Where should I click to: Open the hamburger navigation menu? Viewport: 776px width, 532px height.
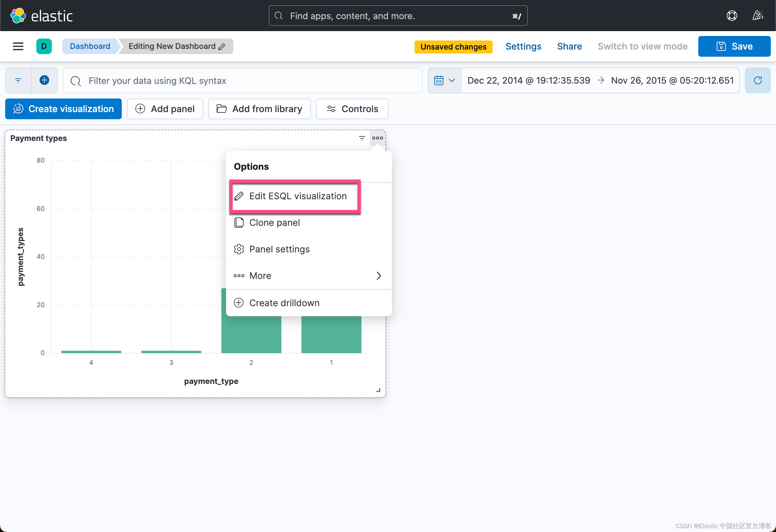[x=18, y=46]
